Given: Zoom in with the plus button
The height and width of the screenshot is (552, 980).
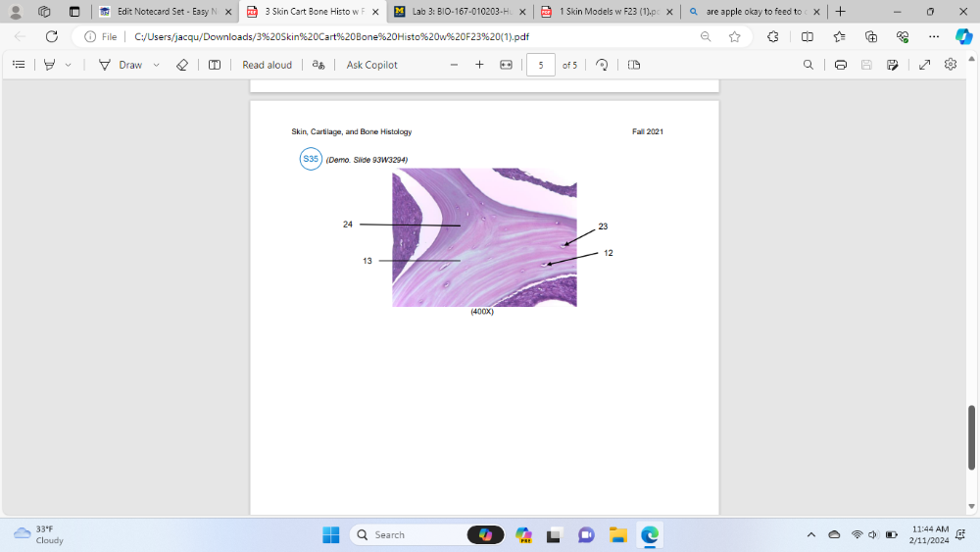Looking at the screenshot, I should coord(479,65).
